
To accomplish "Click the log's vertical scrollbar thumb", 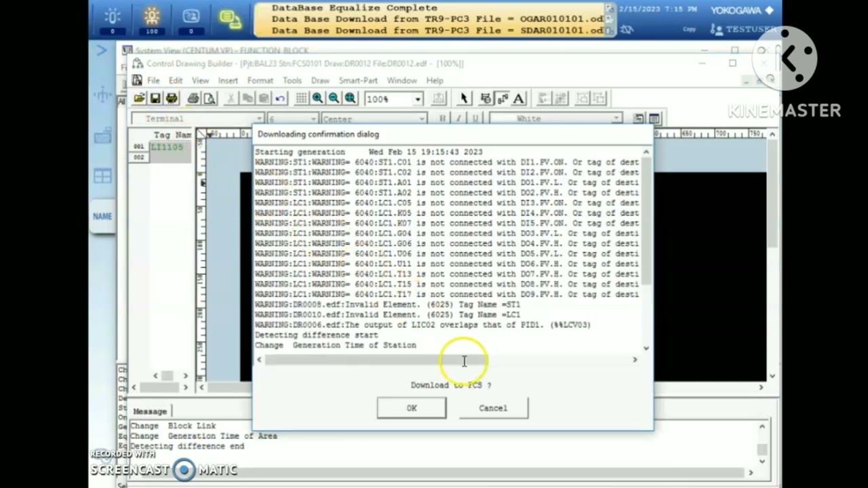I will (x=646, y=220).
